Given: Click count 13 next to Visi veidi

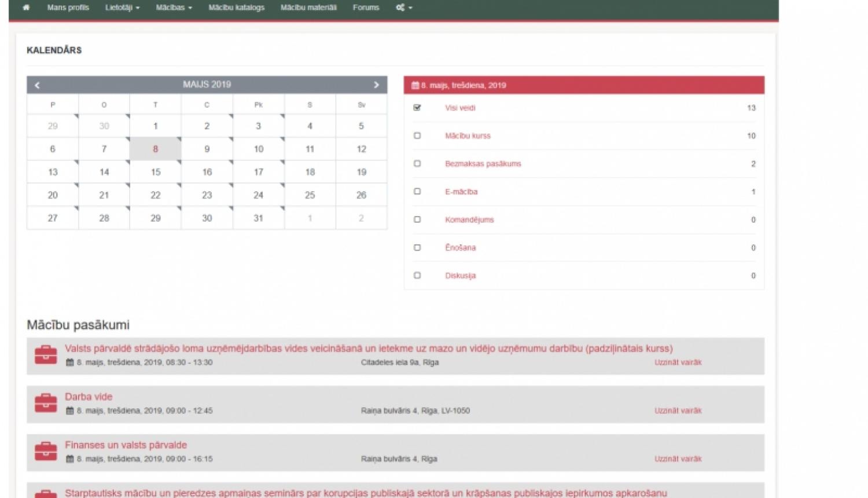Looking at the screenshot, I should point(751,108).
